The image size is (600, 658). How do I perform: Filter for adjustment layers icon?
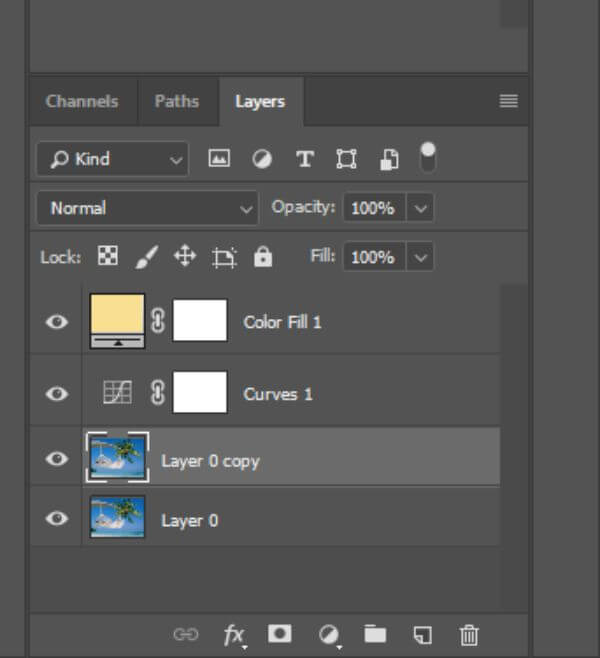(262, 159)
